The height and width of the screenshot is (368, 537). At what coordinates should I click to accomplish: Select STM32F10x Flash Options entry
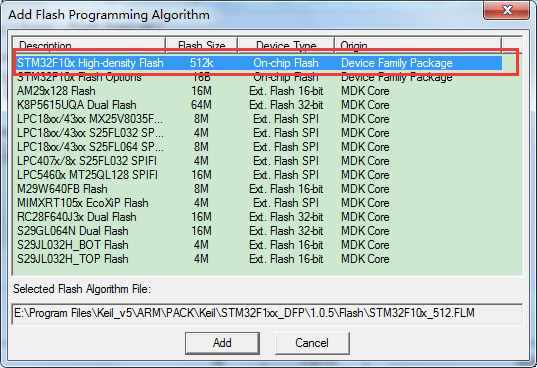259,77
